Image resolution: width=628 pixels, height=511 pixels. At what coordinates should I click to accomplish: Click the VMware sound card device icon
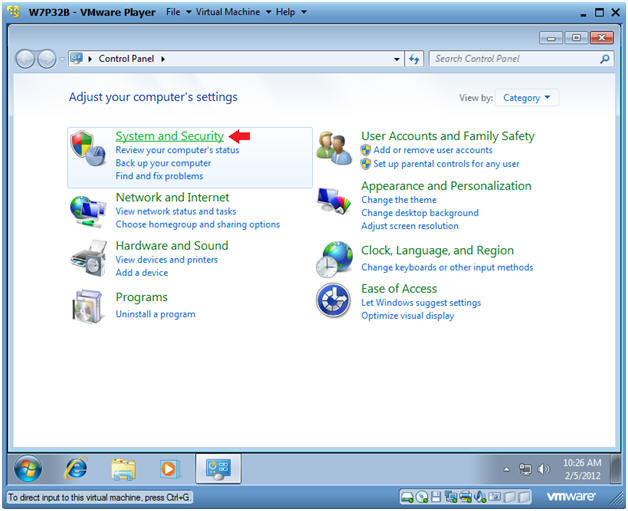pyautogui.click(x=480, y=497)
